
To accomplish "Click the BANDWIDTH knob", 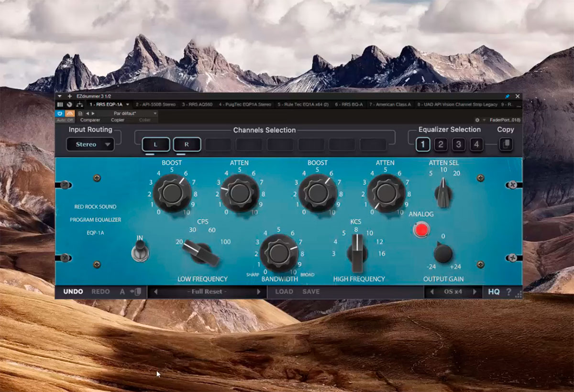I will 279,253.
